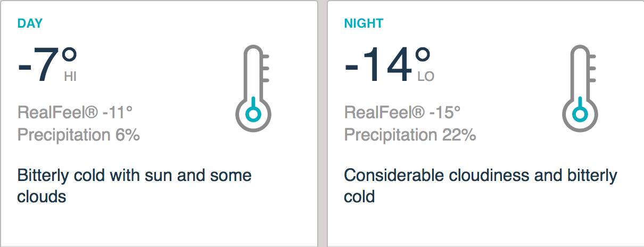Click the blue bulb of the Day thermometer
The height and width of the screenshot is (247, 644).
(x=253, y=114)
